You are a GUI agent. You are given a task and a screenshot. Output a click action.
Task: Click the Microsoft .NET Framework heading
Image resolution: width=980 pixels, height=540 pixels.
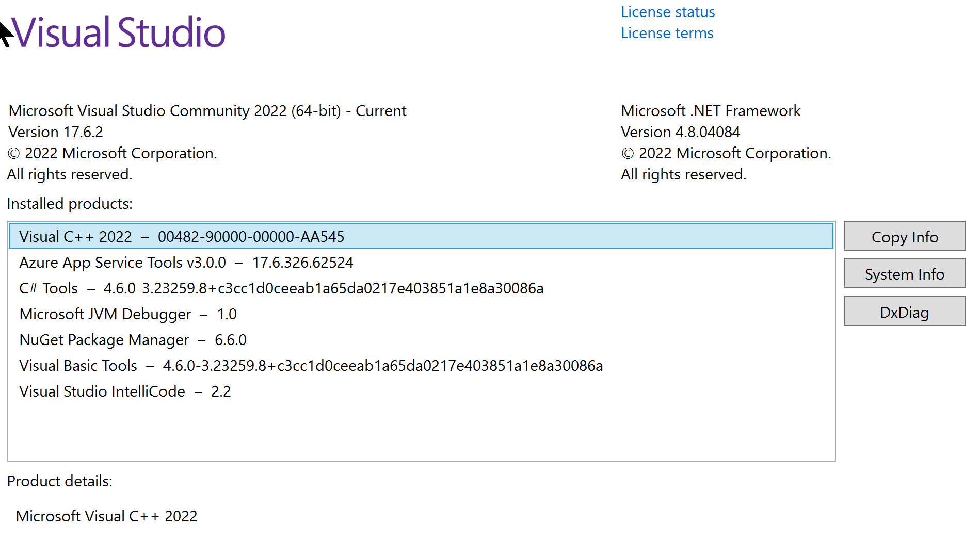click(x=711, y=111)
